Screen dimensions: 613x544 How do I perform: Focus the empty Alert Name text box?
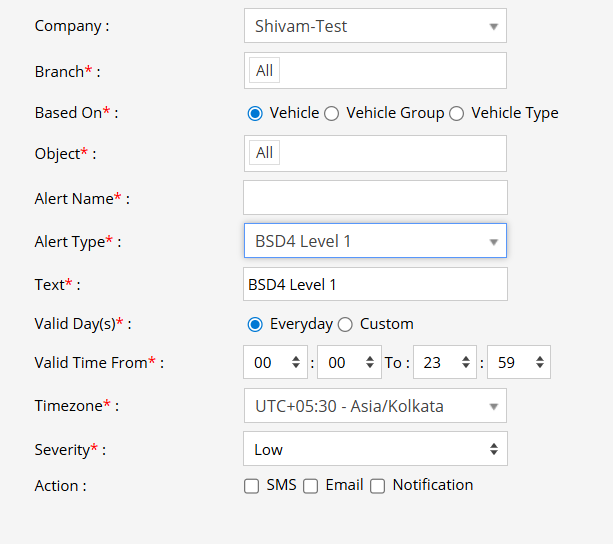[x=375, y=198]
